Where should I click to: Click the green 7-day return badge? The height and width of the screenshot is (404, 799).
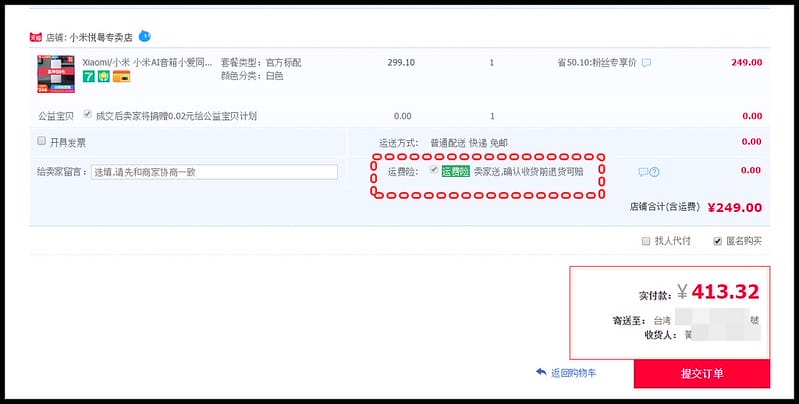pos(89,76)
